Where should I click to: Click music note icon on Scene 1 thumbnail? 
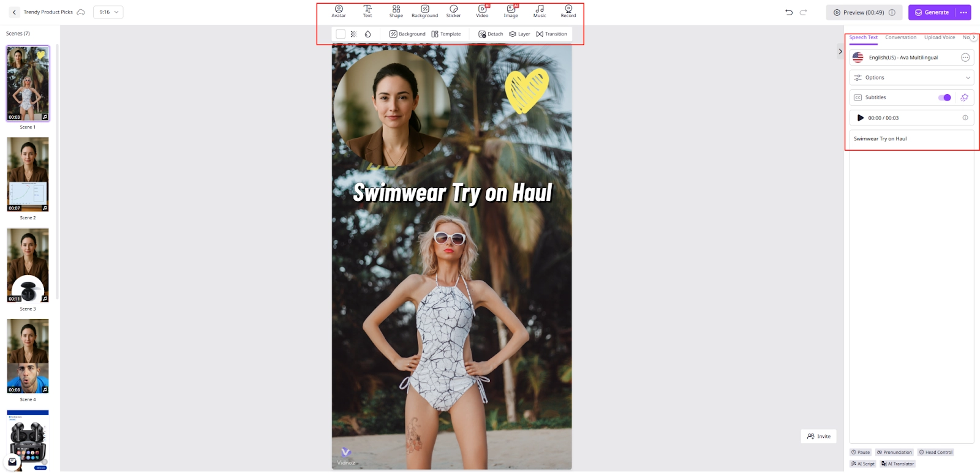pos(45,117)
